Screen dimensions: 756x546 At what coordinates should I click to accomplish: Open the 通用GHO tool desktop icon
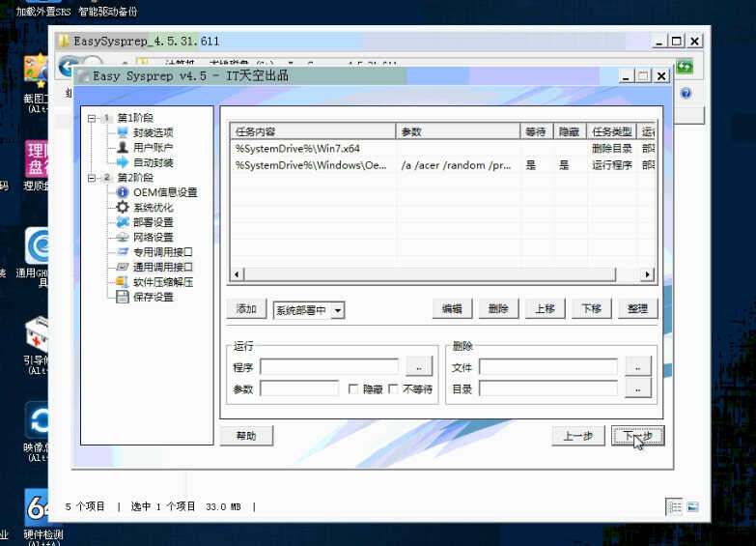coord(37,245)
